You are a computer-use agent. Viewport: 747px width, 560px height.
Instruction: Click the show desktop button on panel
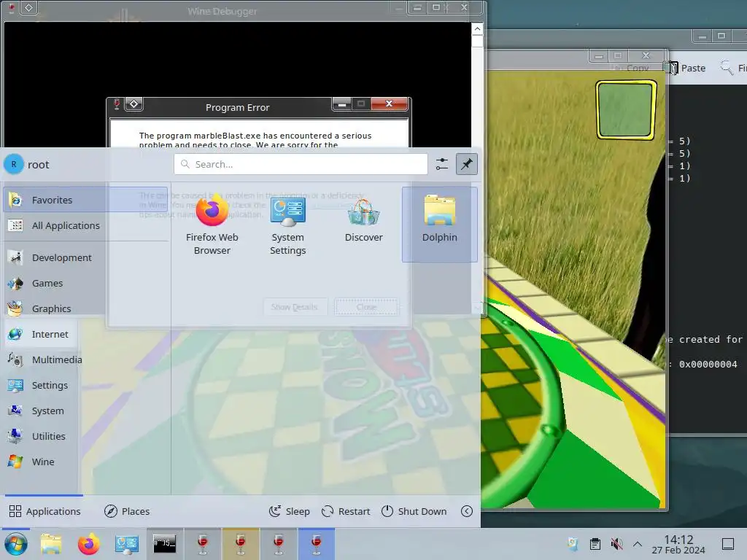(728, 544)
